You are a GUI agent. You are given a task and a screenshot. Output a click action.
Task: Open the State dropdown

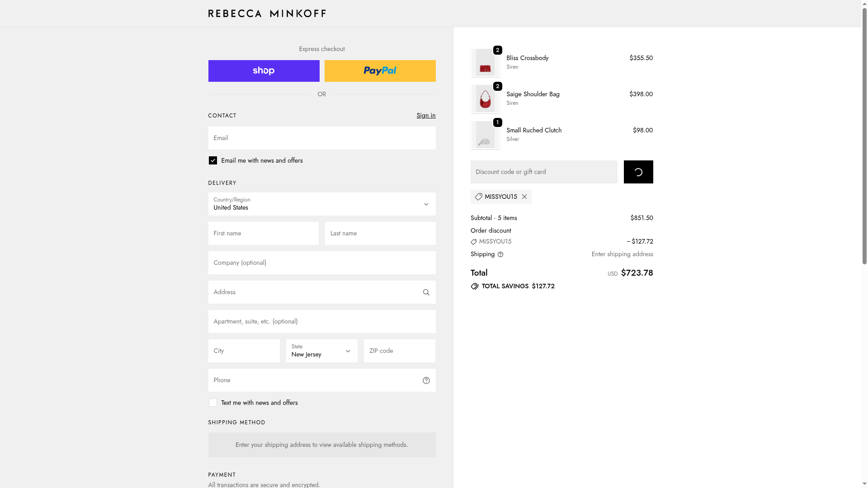click(321, 351)
